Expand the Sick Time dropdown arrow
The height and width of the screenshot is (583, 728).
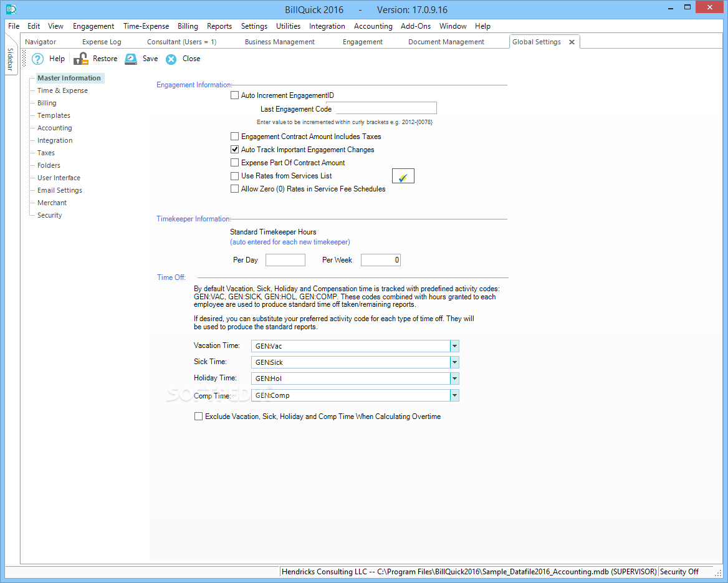(x=454, y=362)
